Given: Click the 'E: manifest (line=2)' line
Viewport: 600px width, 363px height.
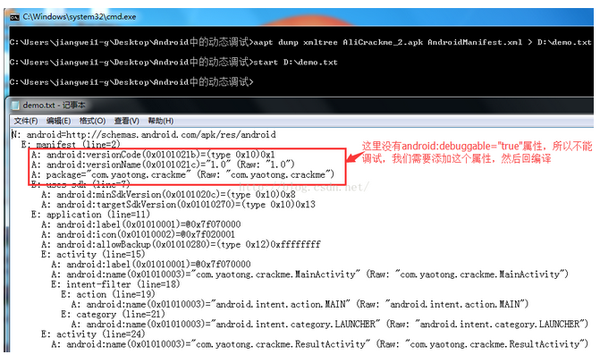Looking at the screenshot, I should point(71,145).
